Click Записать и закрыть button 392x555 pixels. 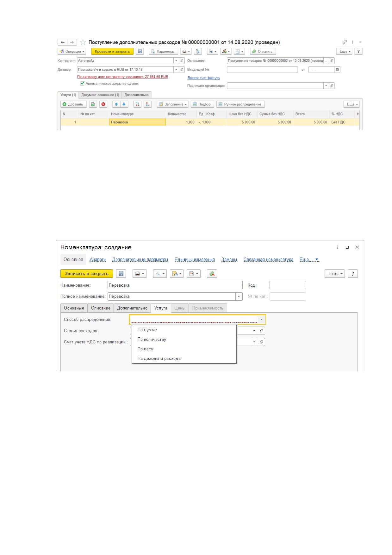87,274
